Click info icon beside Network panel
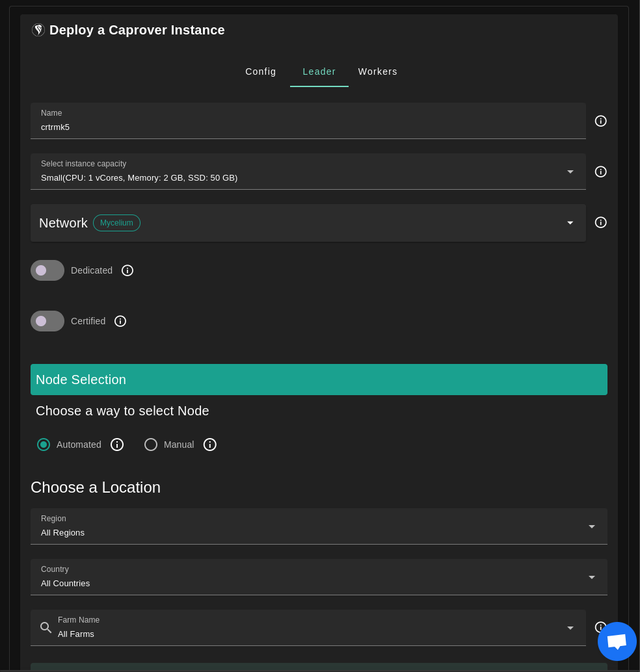This screenshot has height=672, width=640. pyautogui.click(x=600, y=222)
